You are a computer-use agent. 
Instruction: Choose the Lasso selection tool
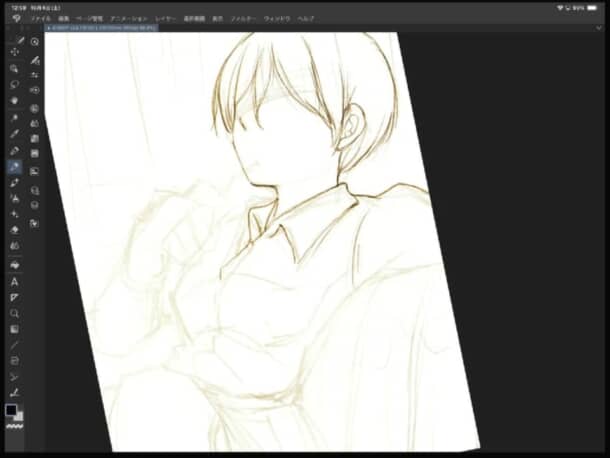click(15, 85)
